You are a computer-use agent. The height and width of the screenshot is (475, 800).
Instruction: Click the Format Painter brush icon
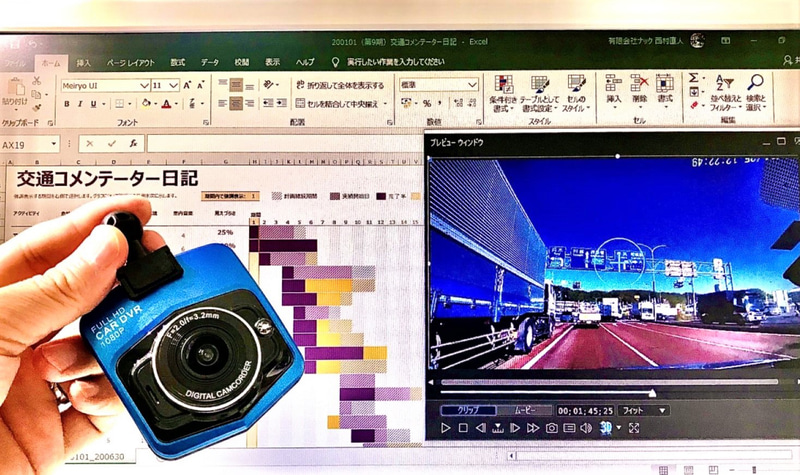(36, 108)
